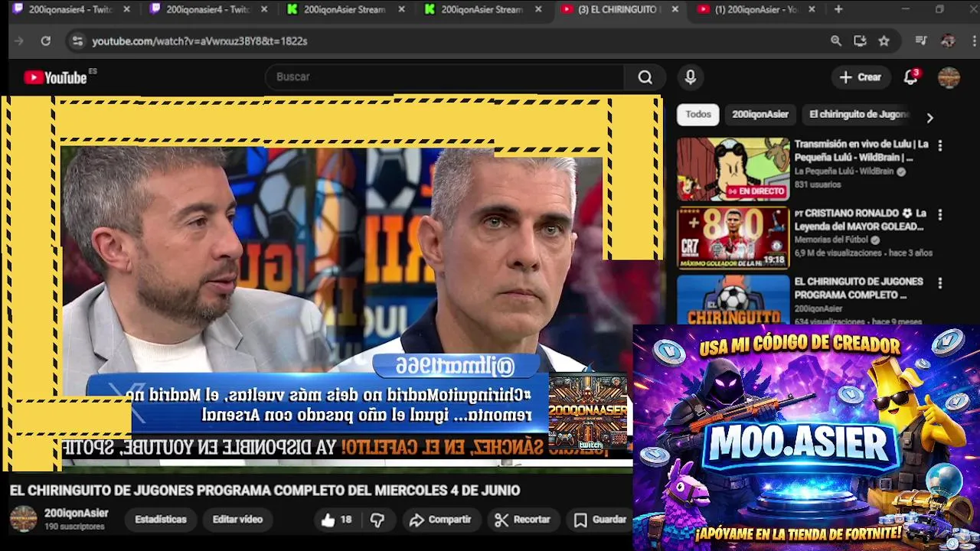
Task: Show more filter chips with right chevron
Action: coord(929,118)
